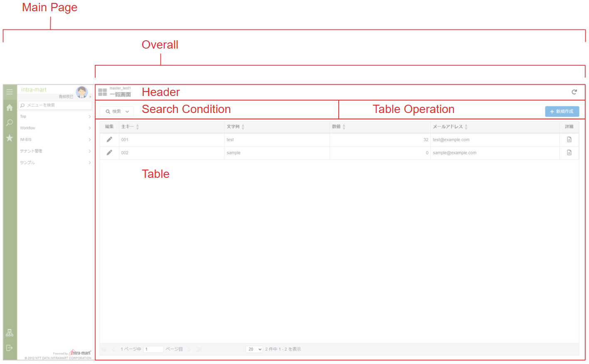The height and width of the screenshot is (364, 589).
Task: Open the detail document icon for row 002
Action: (569, 152)
